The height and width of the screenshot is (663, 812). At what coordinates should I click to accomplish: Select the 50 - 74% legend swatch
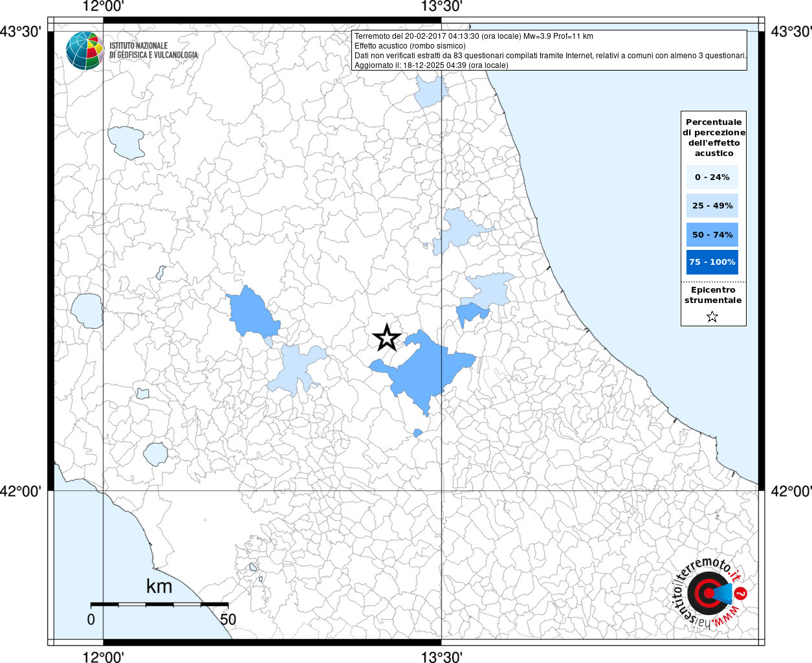(712, 234)
